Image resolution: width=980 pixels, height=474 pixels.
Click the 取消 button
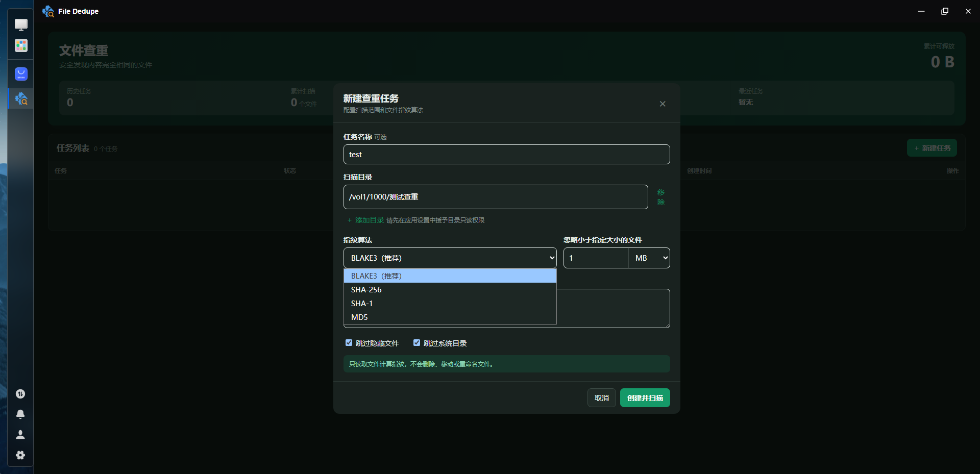[x=602, y=398]
